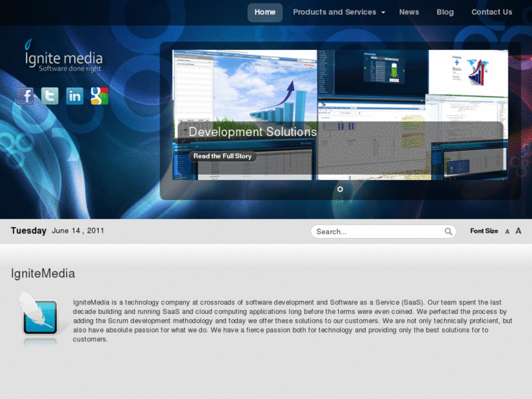Image resolution: width=532 pixels, height=399 pixels.
Task: Open the Facebook social icon
Action: pos(25,96)
